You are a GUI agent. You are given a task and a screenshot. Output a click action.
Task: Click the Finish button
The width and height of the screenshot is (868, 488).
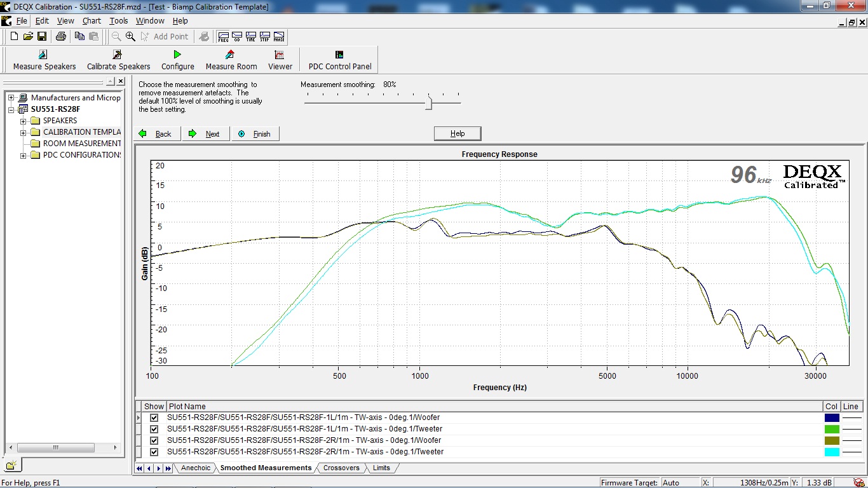tap(255, 133)
